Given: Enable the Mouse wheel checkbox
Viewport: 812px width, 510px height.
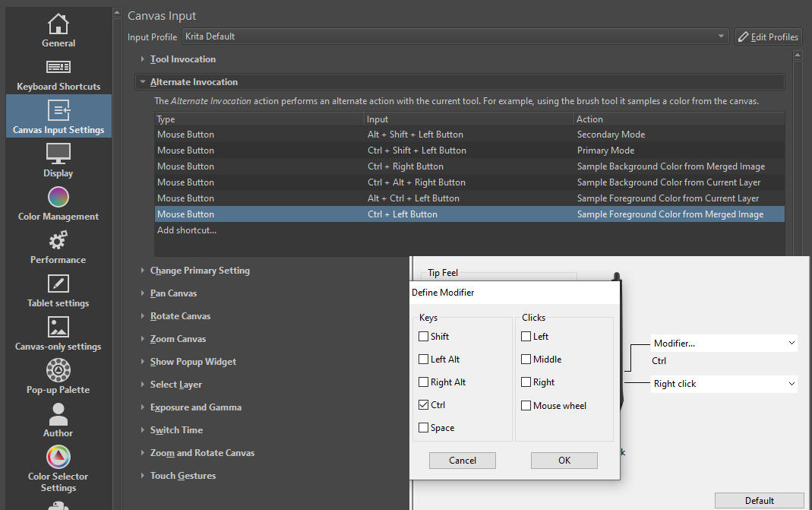Looking at the screenshot, I should (x=526, y=406).
